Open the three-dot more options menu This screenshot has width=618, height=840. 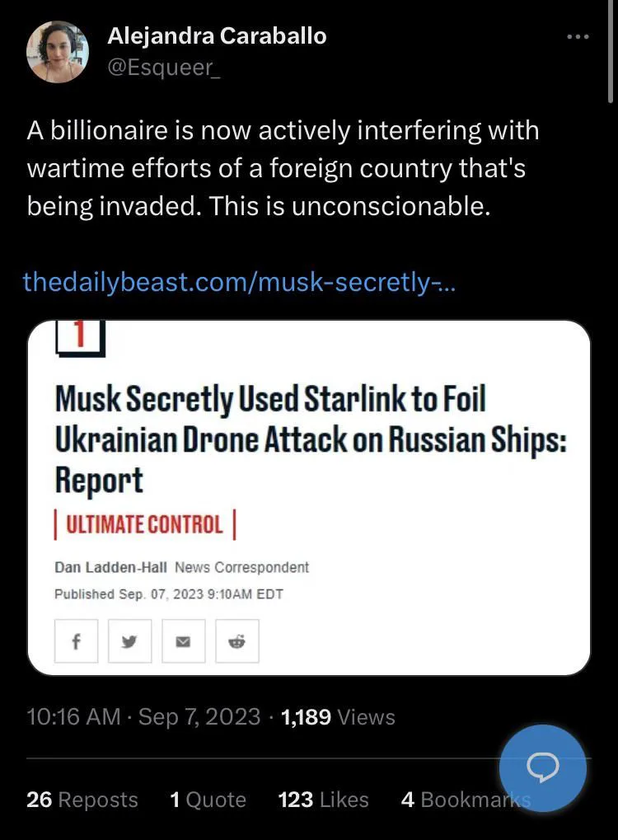[578, 37]
